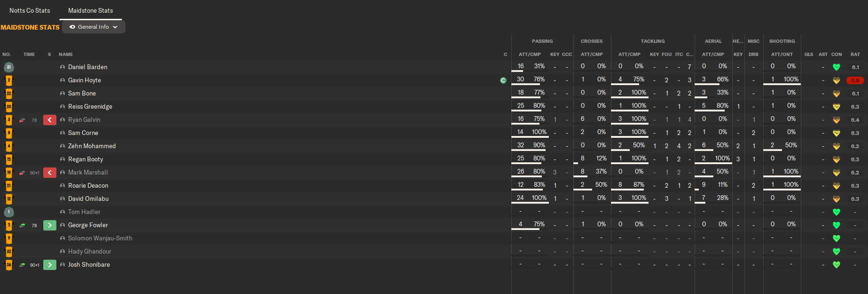Click Ryan Galvin's red substituted-off arrow
This screenshot has height=294, width=868.
coord(50,120)
